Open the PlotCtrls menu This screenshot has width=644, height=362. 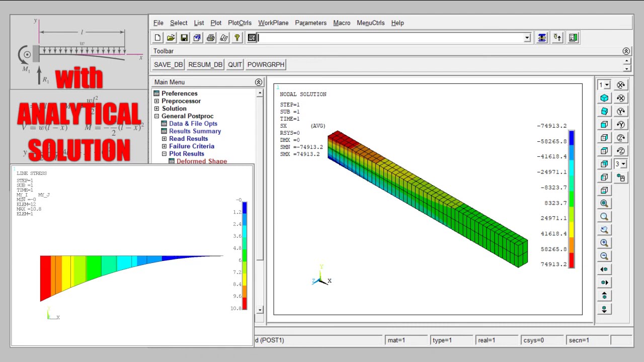239,23
